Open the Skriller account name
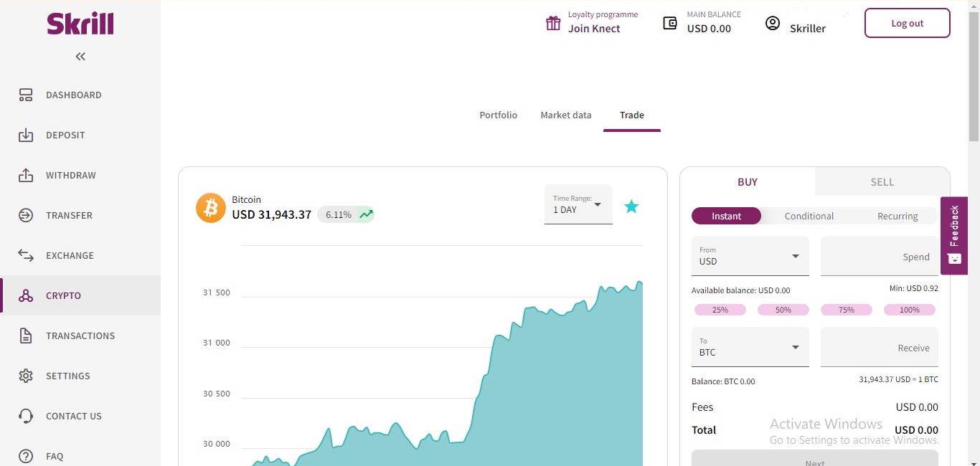This screenshot has width=980, height=466. (x=808, y=29)
